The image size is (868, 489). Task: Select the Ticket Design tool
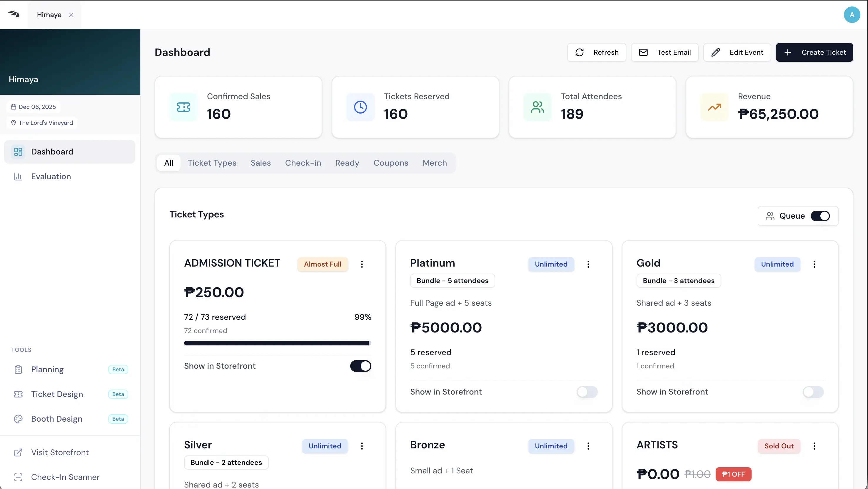[57, 394]
